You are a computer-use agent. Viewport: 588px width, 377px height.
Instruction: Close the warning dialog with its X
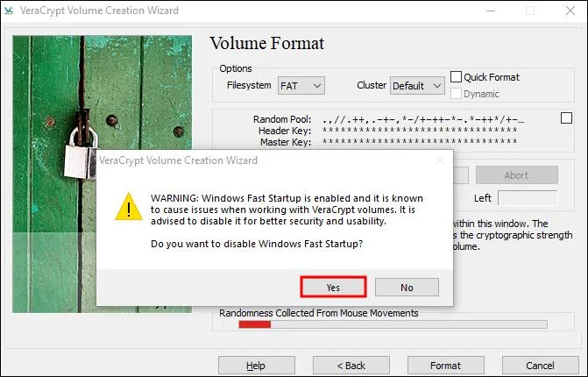pos(440,160)
